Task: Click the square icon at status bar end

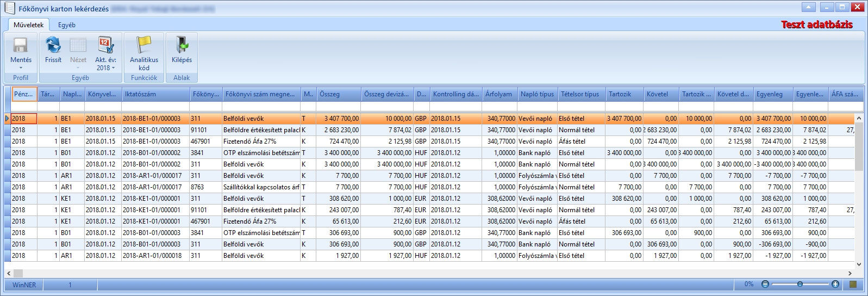Action: [853, 284]
